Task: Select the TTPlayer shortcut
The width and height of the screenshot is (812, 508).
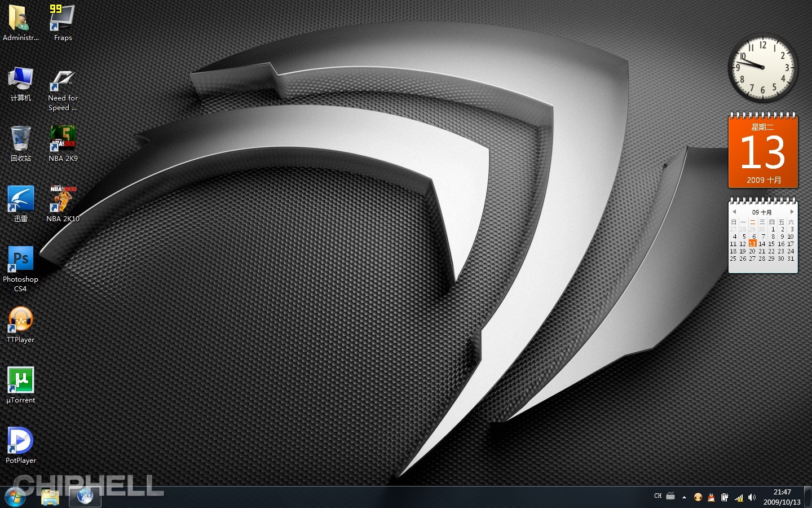Action: [x=20, y=325]
